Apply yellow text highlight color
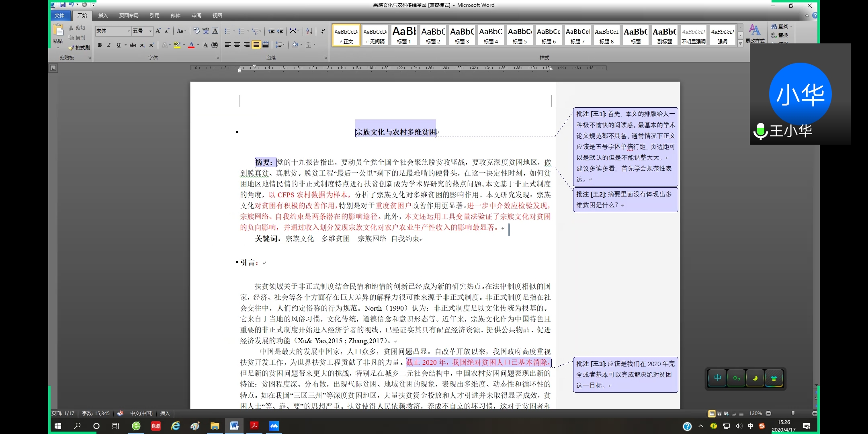Image resolution: width=868 pixels, height=434 pixels. [177, 45]
